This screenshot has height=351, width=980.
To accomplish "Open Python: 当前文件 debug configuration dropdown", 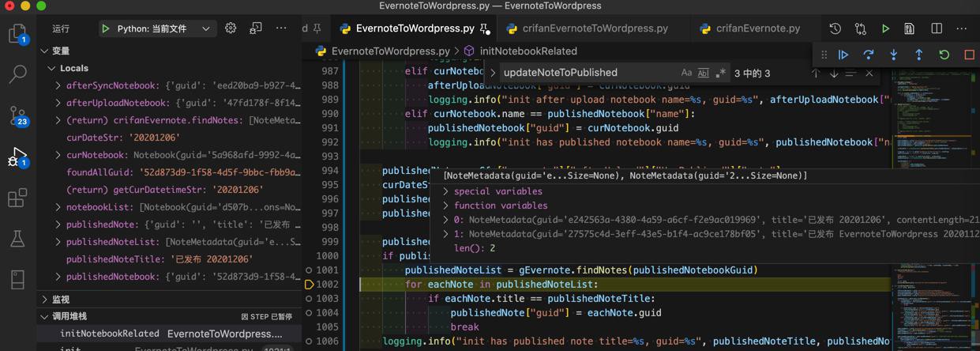I will [166, 28].
